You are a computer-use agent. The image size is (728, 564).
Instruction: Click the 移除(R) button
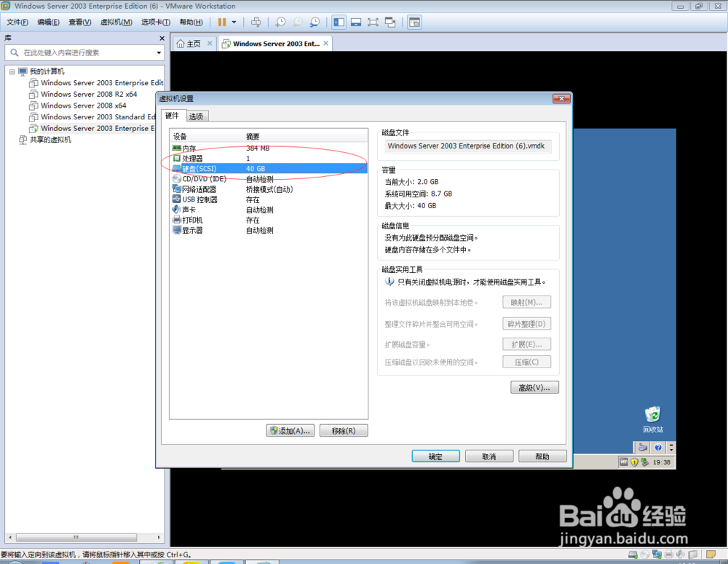(x=344, y=431)
